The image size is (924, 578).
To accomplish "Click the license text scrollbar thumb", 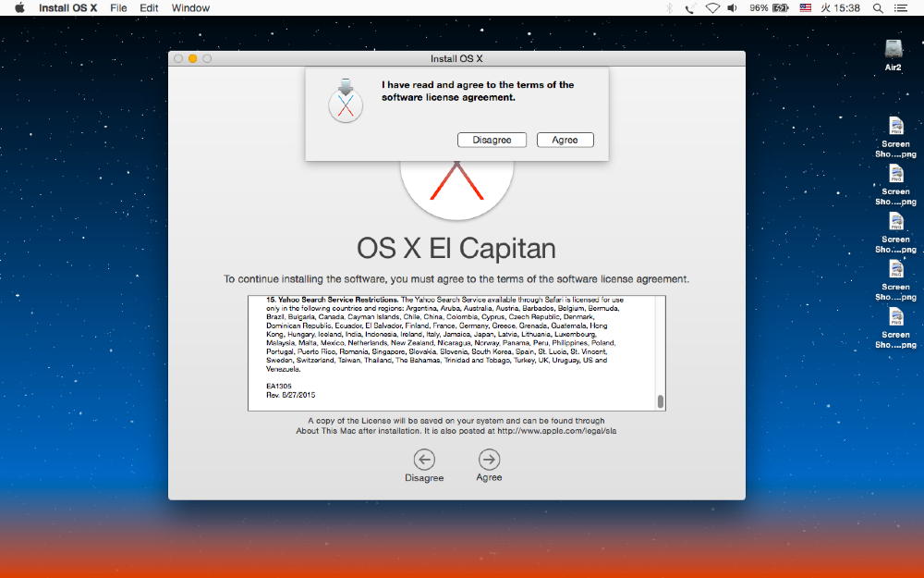I will [660, 401].
